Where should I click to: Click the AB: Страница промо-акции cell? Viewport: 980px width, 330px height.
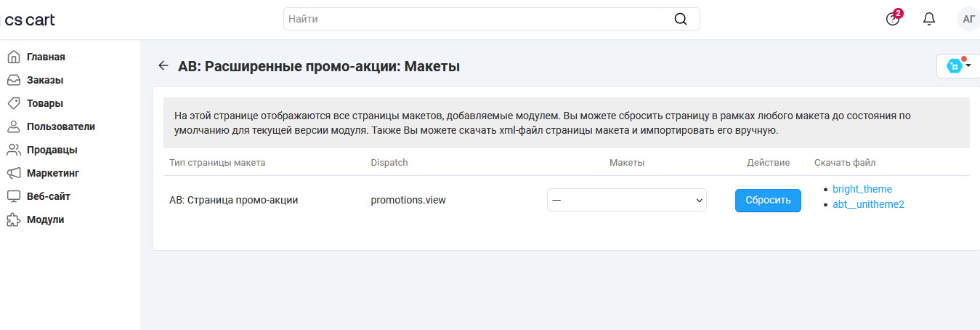click(233, 200)
